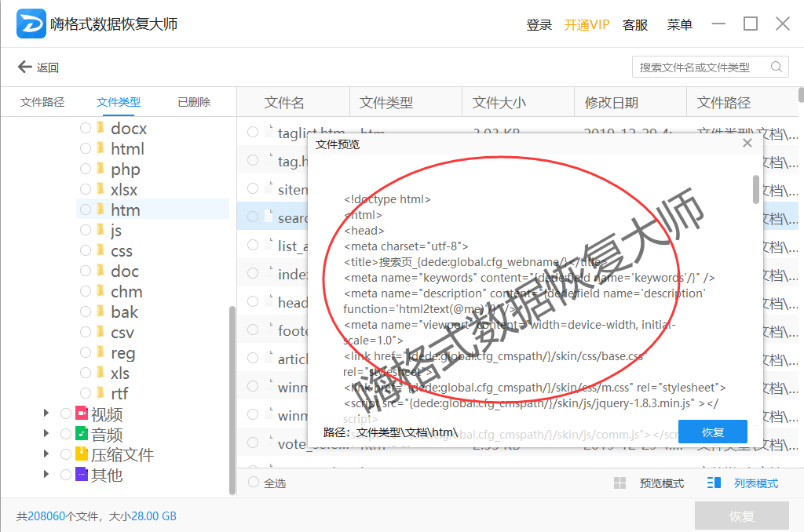
Task: Expand the 视频 category tree
Action: [x=46, y=413]
